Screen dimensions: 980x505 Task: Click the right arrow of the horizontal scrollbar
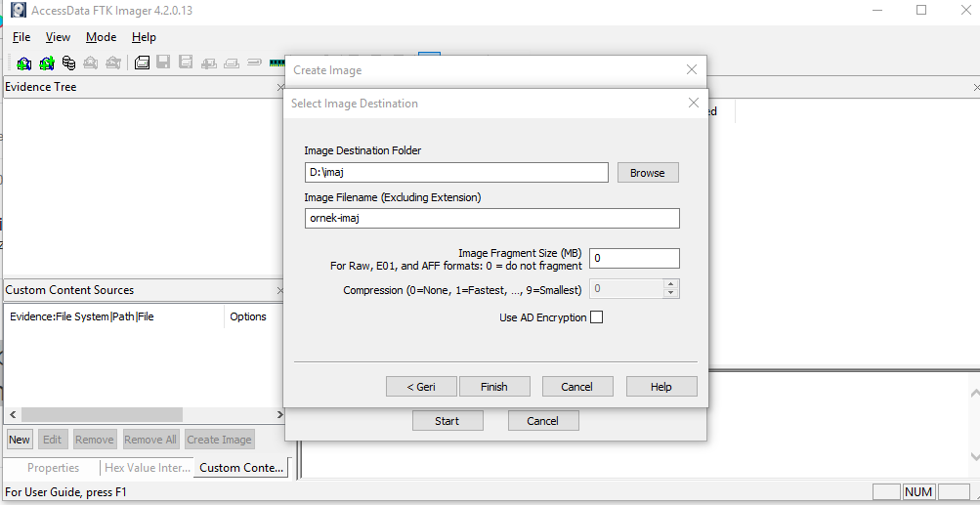tap(279, 415)
